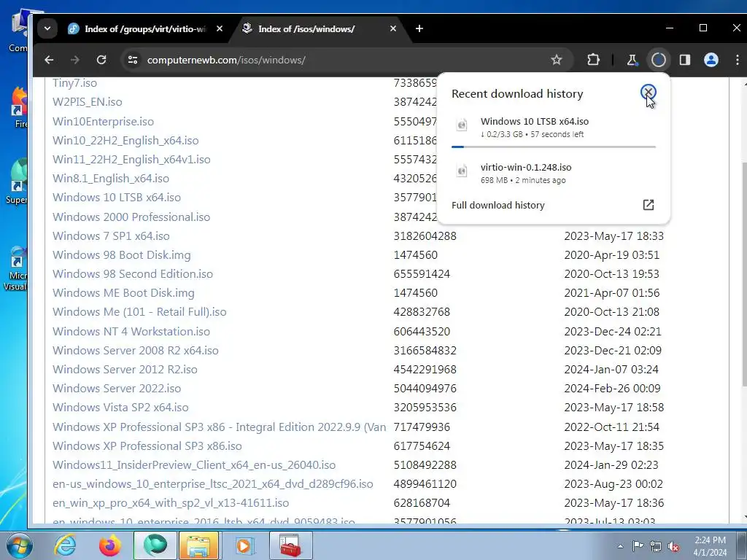Click the muted volume tray icon
This screenshot has width=747, height=560.
(673, 547)
